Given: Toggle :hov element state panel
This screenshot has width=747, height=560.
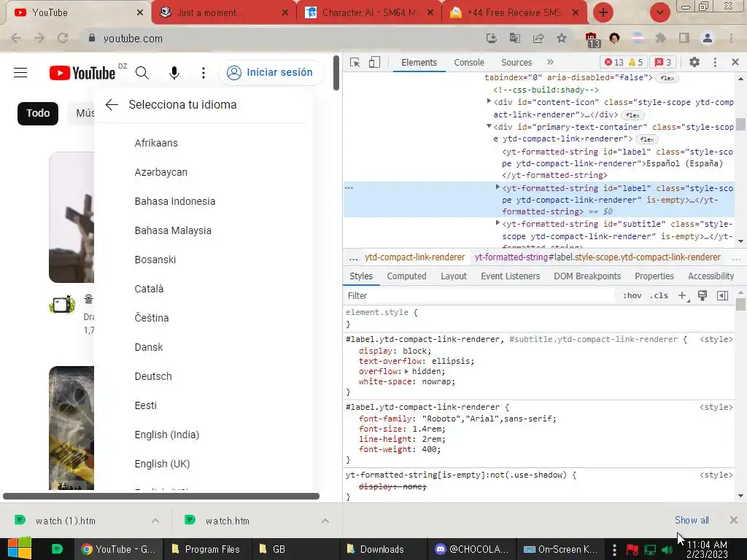Looking at the screenshot, I should (x=632, y=296).
